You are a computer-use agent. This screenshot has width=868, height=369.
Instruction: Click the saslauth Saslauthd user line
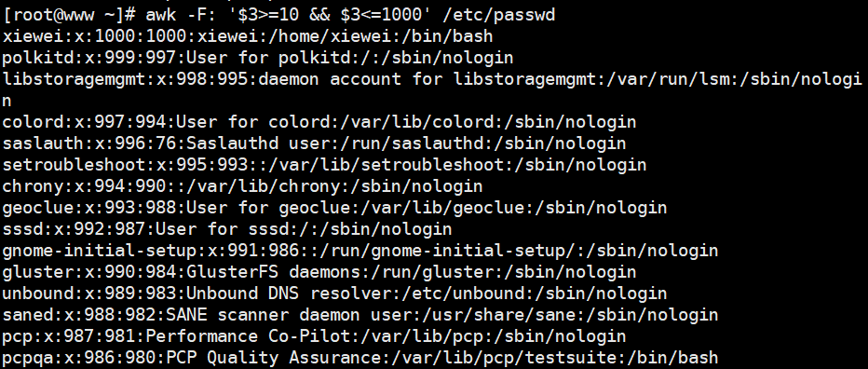coord(315,143)
